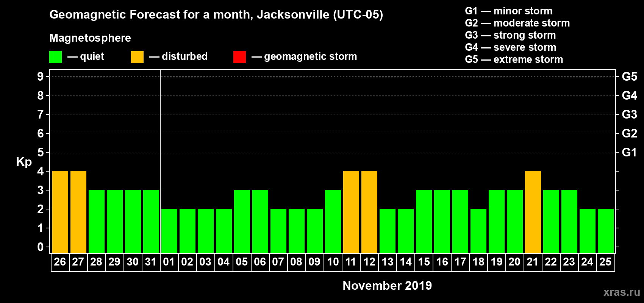Click the G4 label on right axis
Screen dimensions: 644x303
pyautogui.click(x=630, y=95)
